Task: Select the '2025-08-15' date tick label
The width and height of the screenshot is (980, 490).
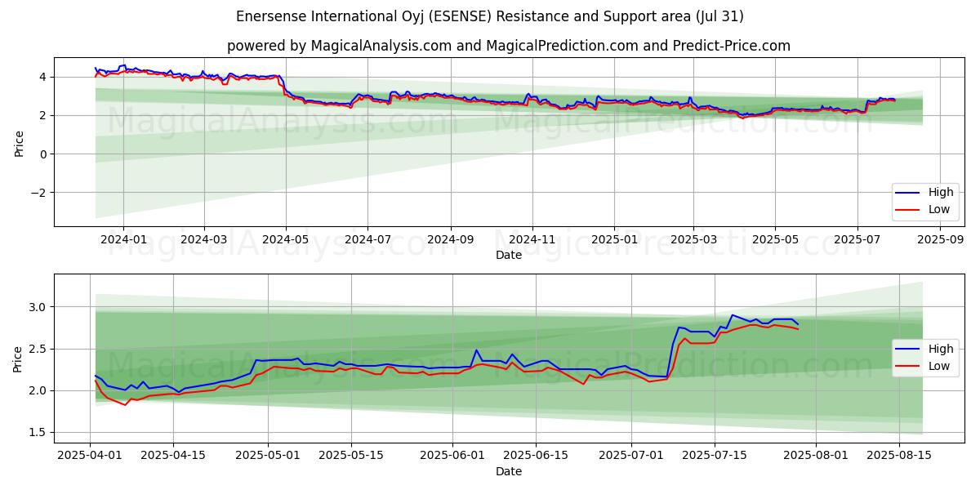Action: [x=898, y=457]
